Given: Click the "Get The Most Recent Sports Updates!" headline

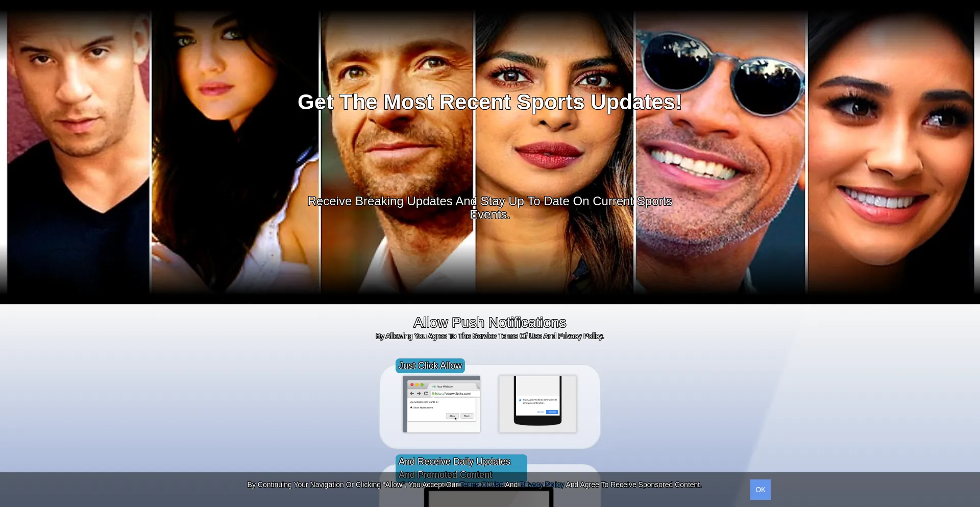Looking at the screenshot, I should [489, 102].
